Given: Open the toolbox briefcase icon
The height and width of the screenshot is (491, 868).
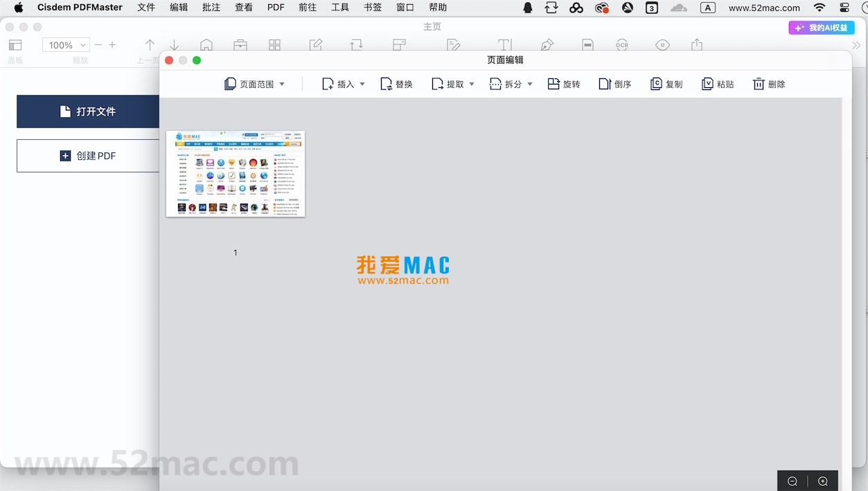Looking at the screenshot, I should [240, 45].
